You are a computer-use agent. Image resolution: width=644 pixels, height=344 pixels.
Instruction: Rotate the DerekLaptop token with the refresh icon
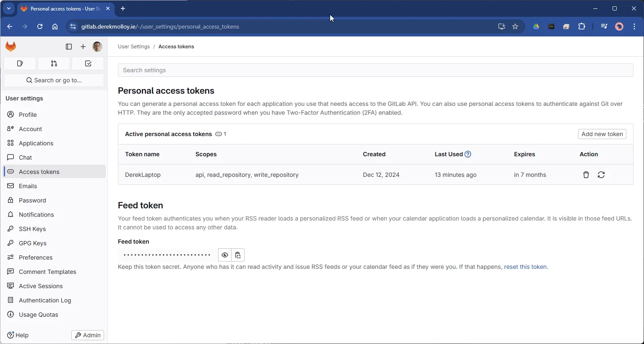[601, 175]
